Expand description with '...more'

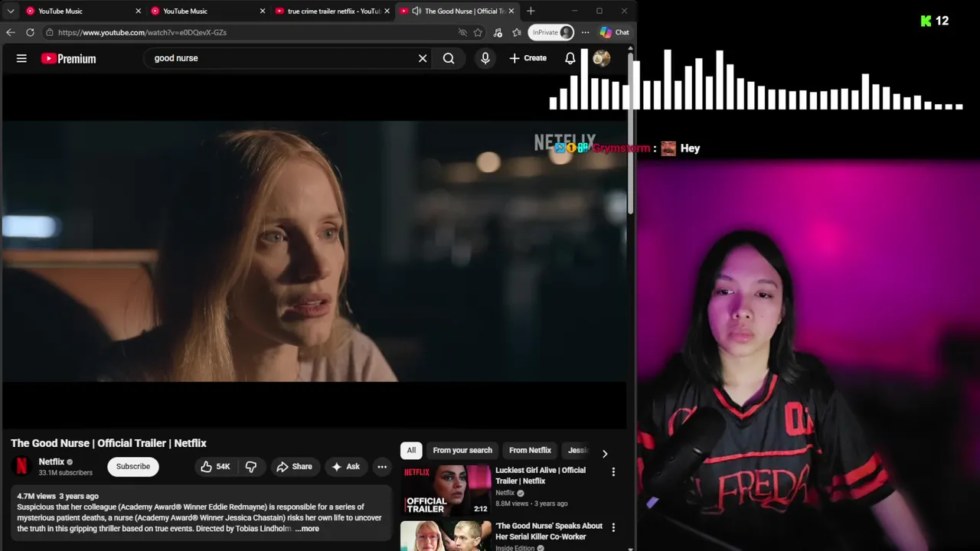pyautogui.click(x=307, y=529)
